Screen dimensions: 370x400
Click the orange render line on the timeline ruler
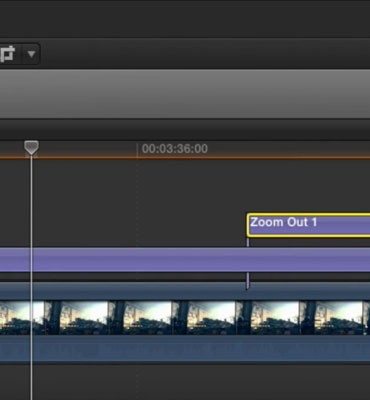(185, 158)
